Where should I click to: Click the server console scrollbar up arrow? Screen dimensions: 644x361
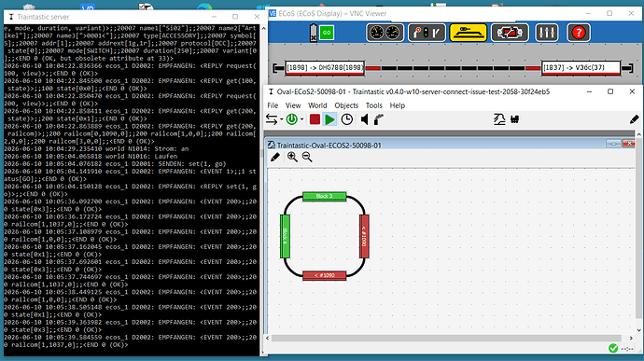click(x=263, y=28)
